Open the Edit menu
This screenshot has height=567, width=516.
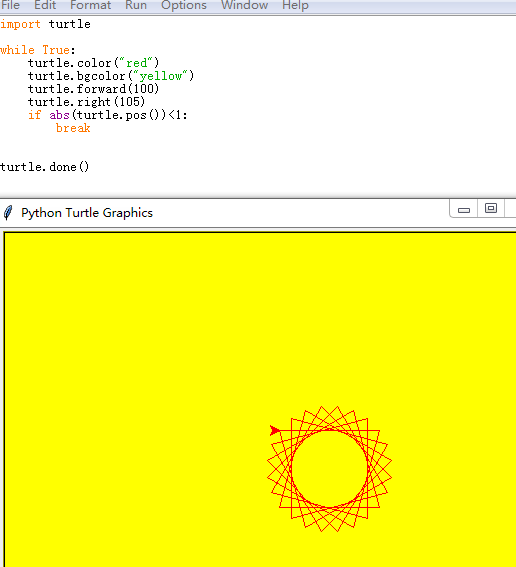[45, 5]
